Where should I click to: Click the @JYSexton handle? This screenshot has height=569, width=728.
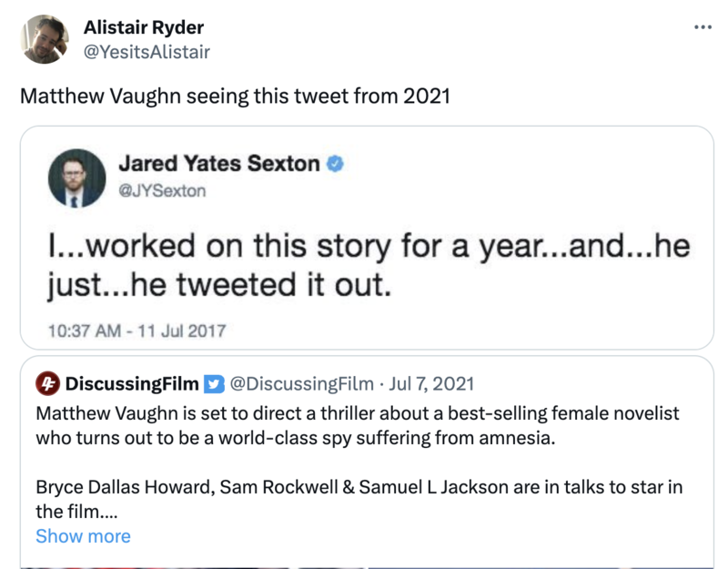click(x=162, y=190)
